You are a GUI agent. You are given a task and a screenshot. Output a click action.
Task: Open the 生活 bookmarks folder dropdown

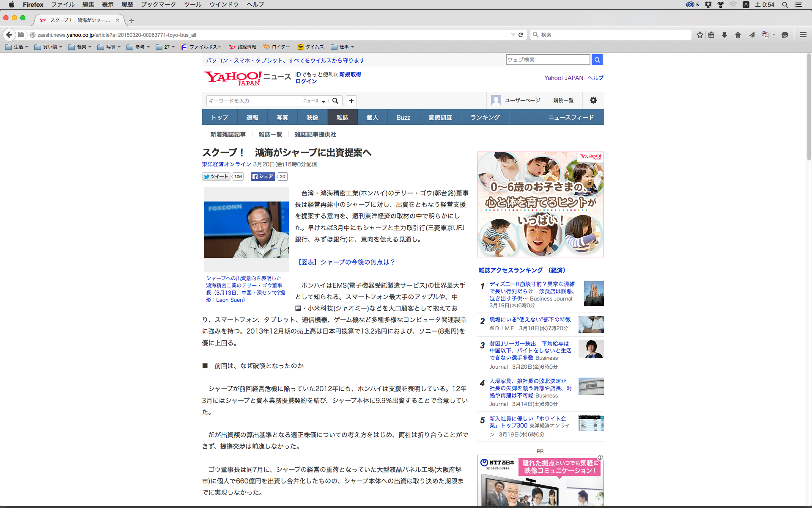(17, 47)
